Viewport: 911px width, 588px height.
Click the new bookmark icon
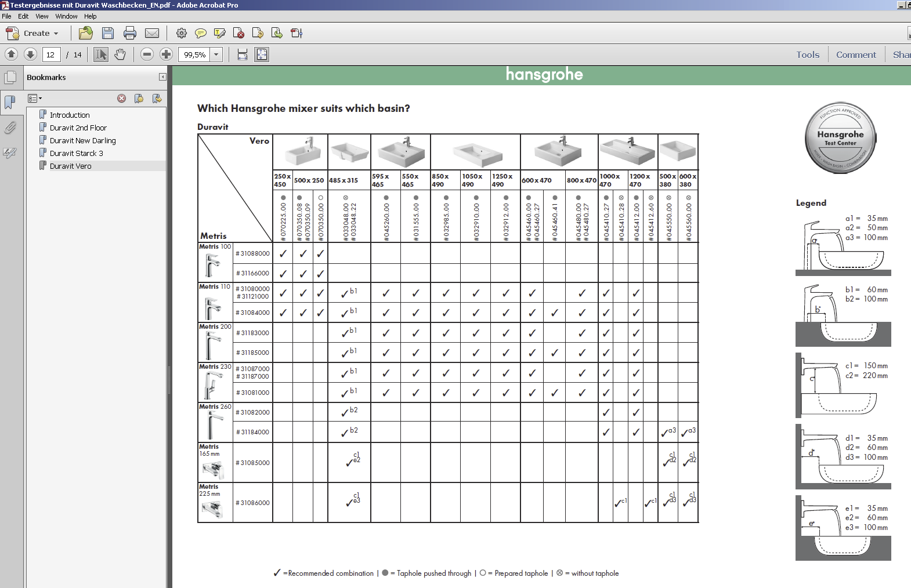139,99
